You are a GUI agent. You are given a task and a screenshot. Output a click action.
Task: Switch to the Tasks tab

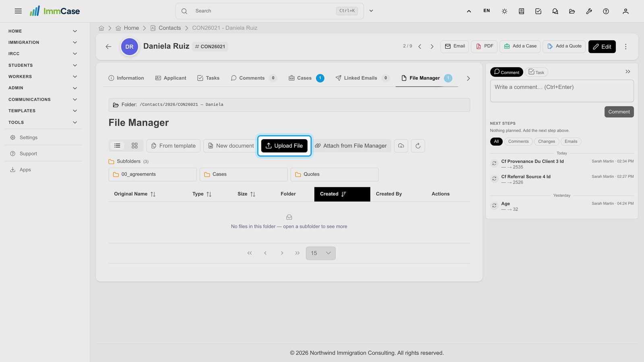[208, 78]
